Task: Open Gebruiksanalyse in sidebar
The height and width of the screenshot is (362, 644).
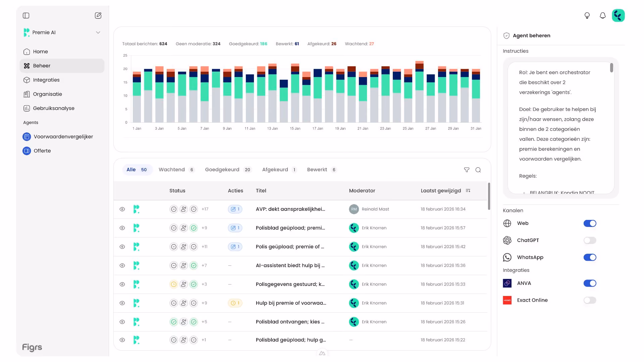Action: click(x=62, y=108)
